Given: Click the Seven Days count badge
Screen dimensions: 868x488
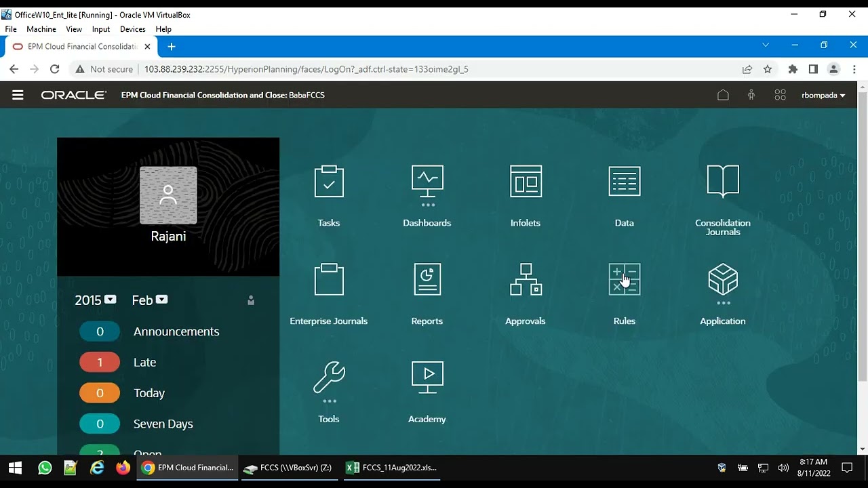Looking at the screenshot, I should 100,424.
